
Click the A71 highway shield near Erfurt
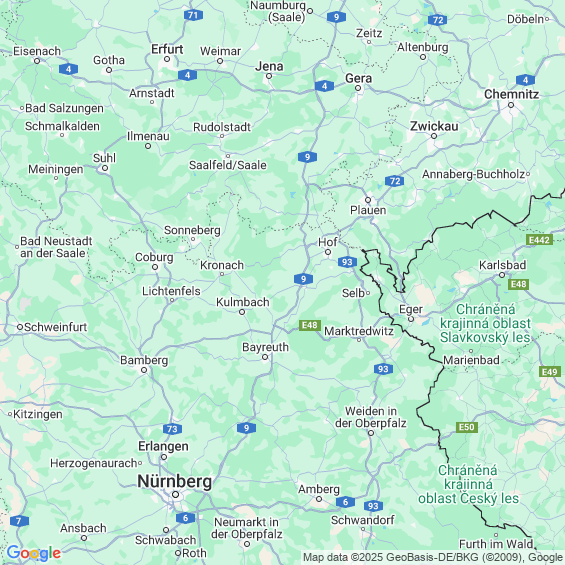tap(193, 15)
